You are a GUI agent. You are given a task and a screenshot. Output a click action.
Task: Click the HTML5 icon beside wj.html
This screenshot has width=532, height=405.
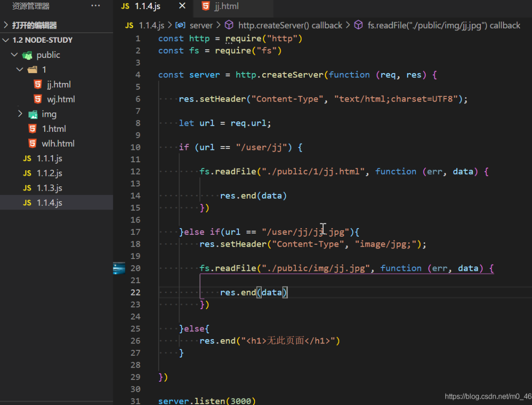[x=38, y=99]
